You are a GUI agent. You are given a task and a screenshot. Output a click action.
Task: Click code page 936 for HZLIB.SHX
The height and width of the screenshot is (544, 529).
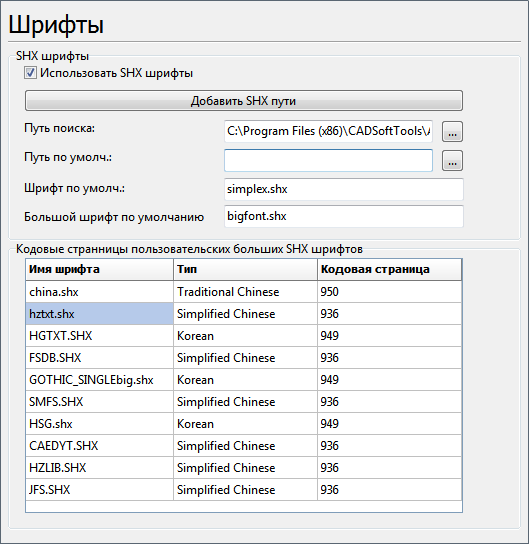click(390, 468)
